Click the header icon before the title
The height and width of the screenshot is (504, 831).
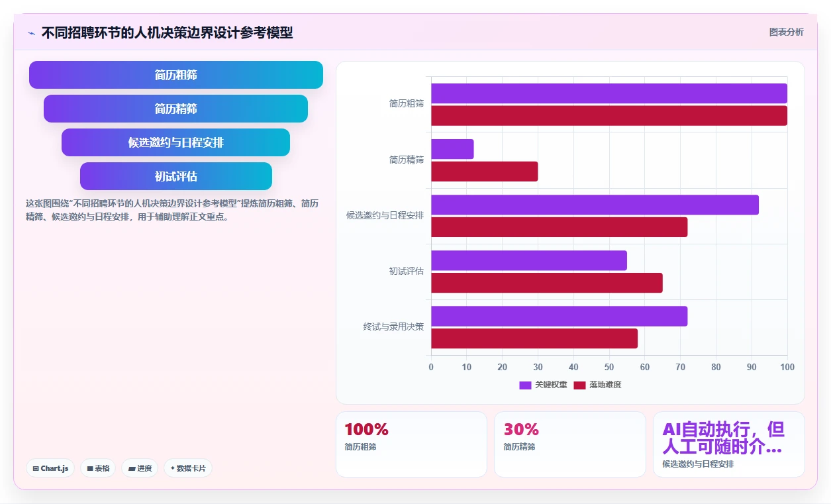click(x=31, y=32)
